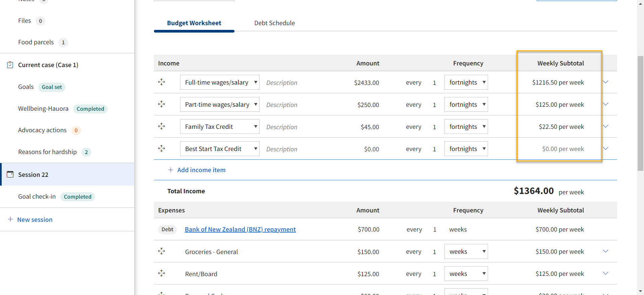This screenshot has height=295, width=644.
Task: Open the weeks frequency dropdown for Groceries
Action: 466,251
